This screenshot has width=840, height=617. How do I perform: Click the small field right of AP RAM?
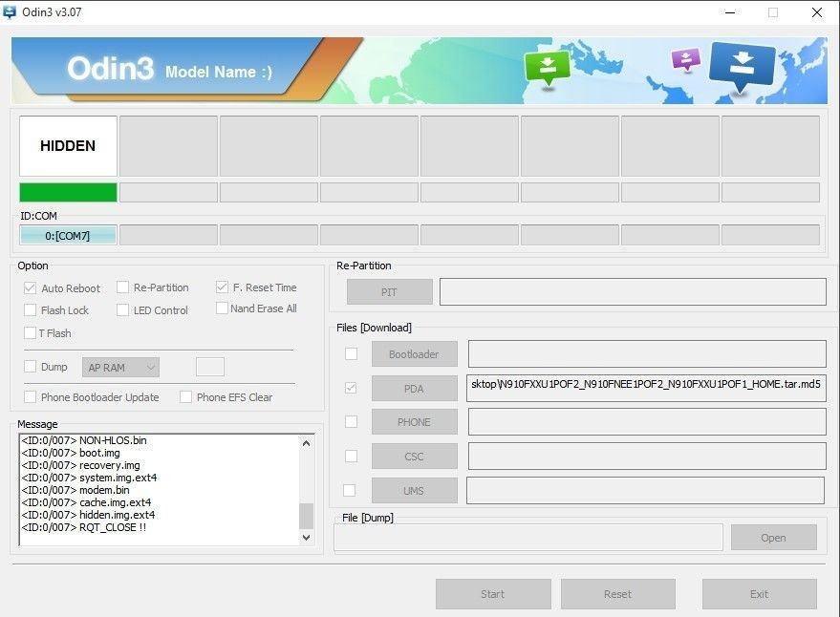pos(210,367)
